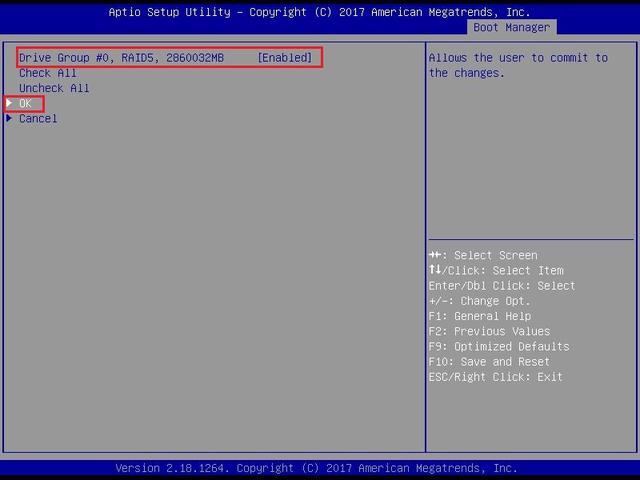
Task: Click the help text about committing changes
Action: [518, 65]
